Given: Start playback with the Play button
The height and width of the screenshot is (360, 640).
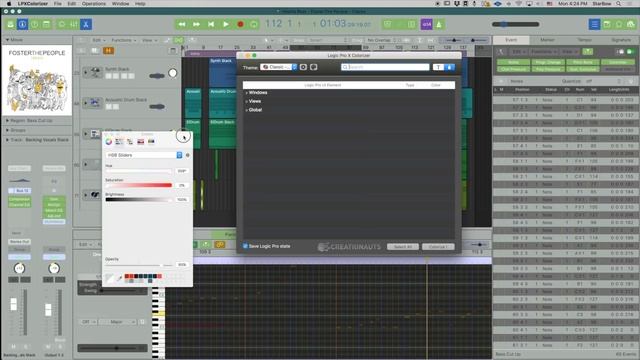Looking at the screenshot, I should pyautogui.click(x=226, y=24).
